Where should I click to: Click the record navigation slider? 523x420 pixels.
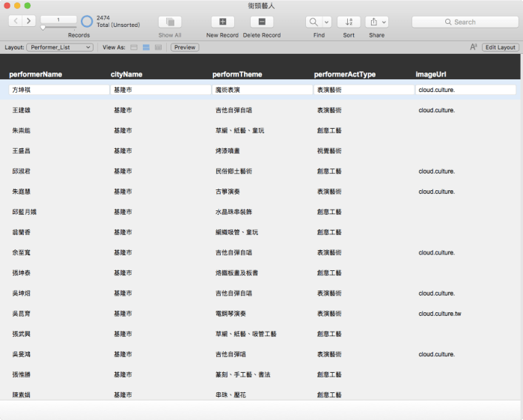coord(43,28)
